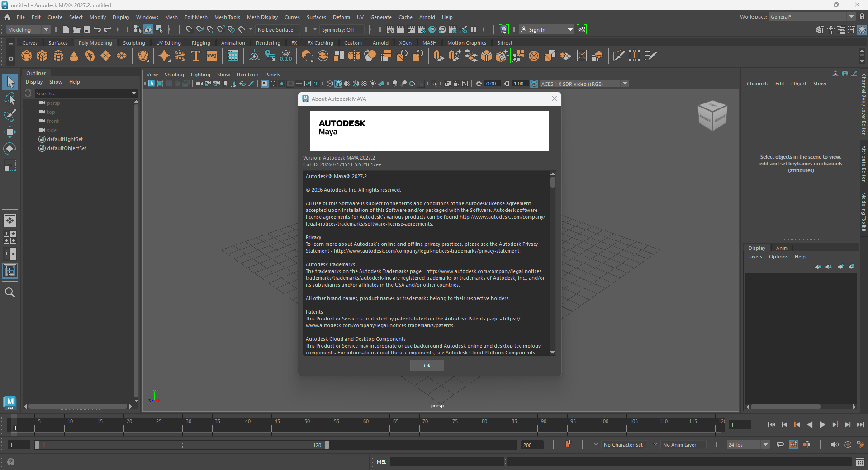Switch to the Anim tab in the layer editor
The height and width of the screenshot is (470, 868).
click(x=782, y=248)
